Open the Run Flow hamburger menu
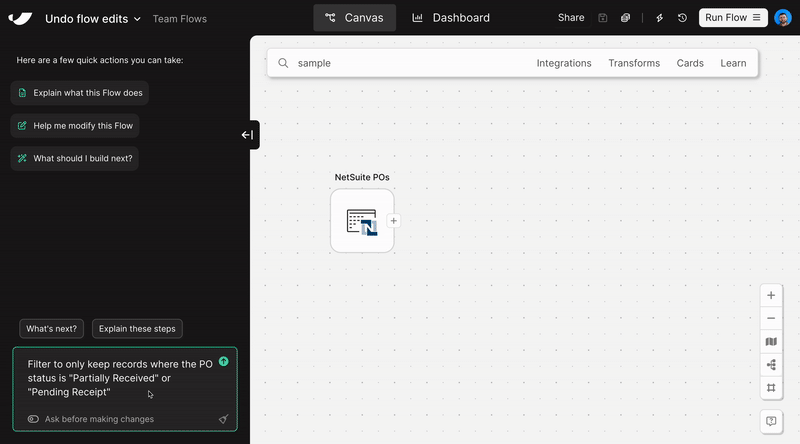800x444 pixels. 757,18
